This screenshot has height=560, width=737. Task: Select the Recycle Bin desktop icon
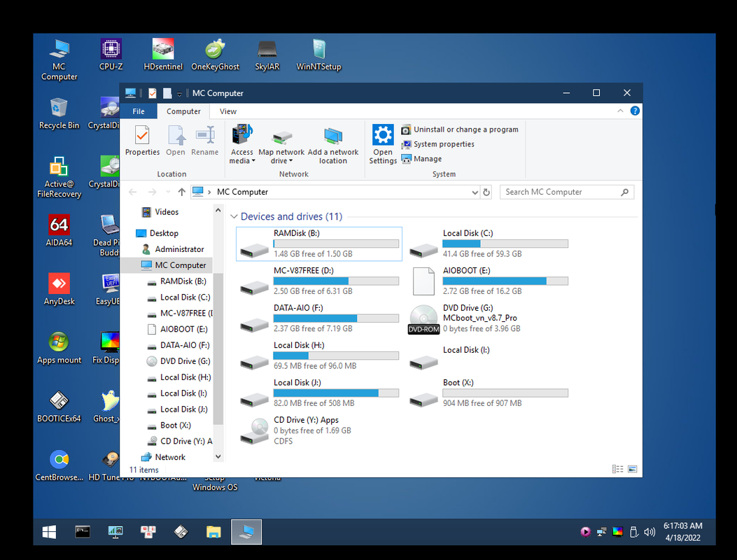point(59,113)
